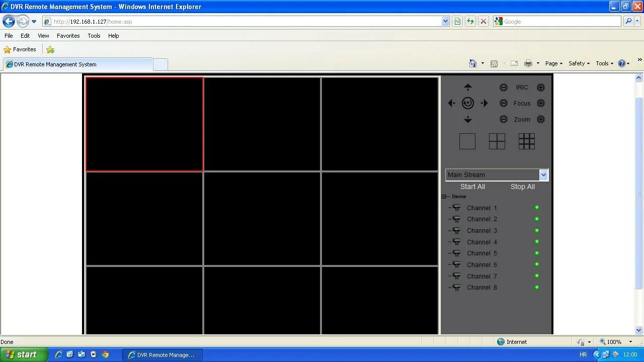Select Channel 8 in device tree
Screen dimensions: 644x362
pos(481,288)
